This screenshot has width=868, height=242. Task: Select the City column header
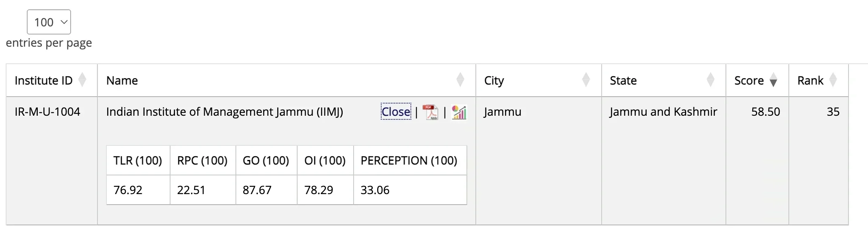click(494, 80)
